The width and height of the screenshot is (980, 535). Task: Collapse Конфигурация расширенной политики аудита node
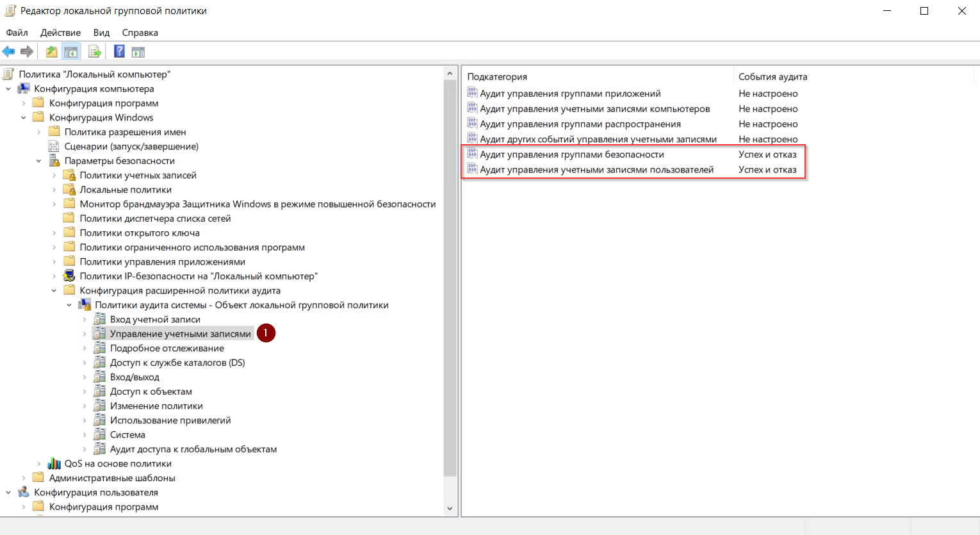pos(54,291)
